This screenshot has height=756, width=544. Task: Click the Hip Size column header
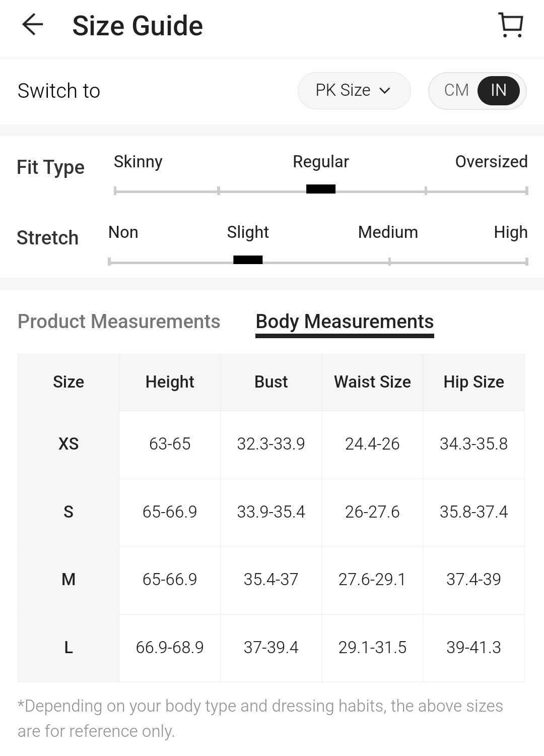pos(473,382)
